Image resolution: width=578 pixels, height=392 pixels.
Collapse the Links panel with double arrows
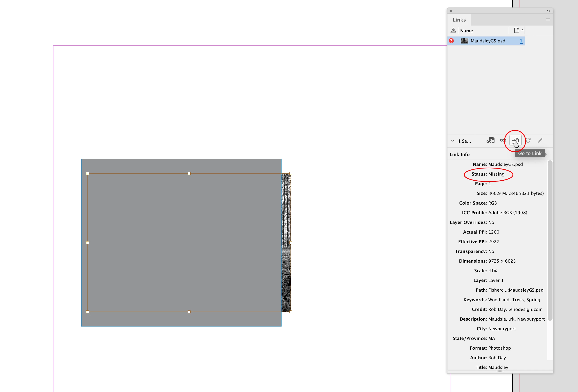[x=548, y=11]
